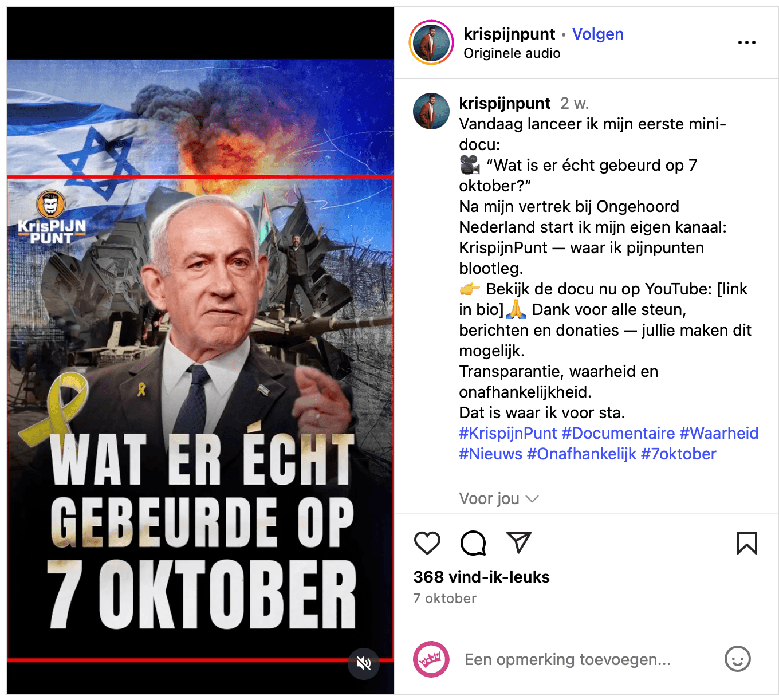View the 368 vind-ik-leuks likes list
779x700 pixels.
coord(481,577)
